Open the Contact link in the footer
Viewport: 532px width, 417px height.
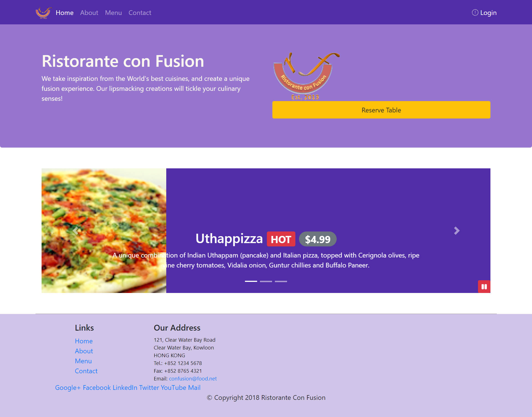click(x=86, y=371)
